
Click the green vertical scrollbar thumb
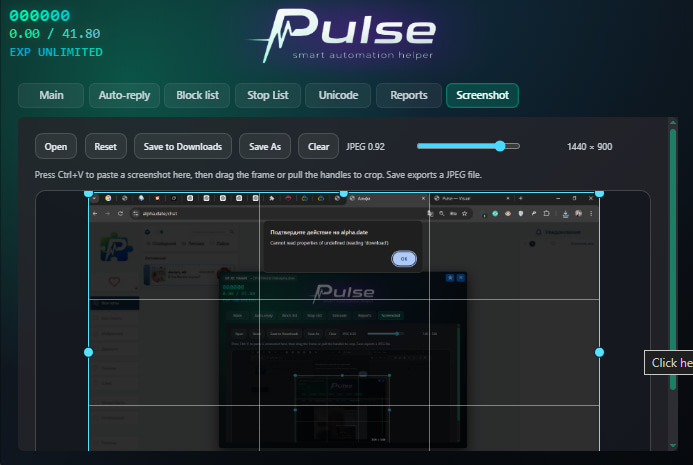(673, 259)
